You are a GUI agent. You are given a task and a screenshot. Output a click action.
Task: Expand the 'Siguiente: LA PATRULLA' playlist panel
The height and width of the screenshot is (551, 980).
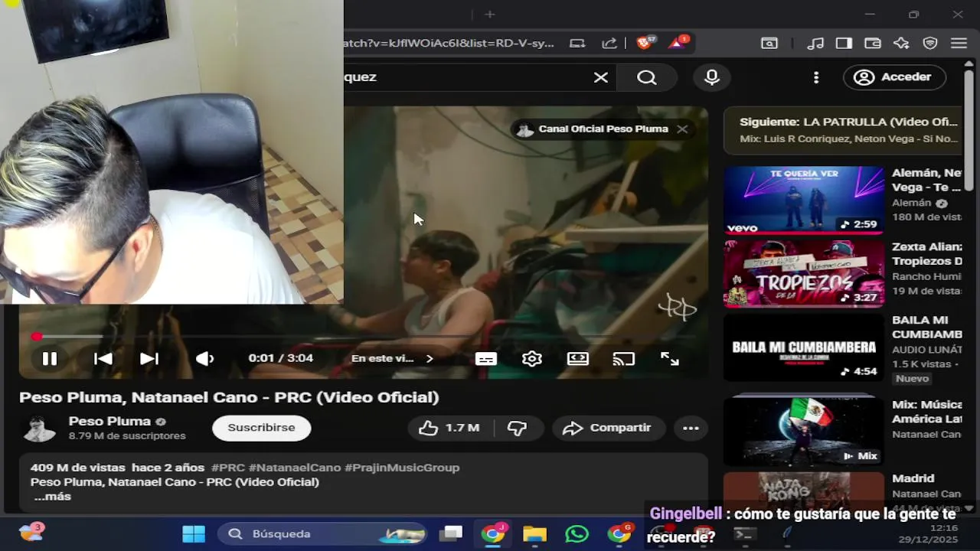pyautogui.click(x=844, y=130)
